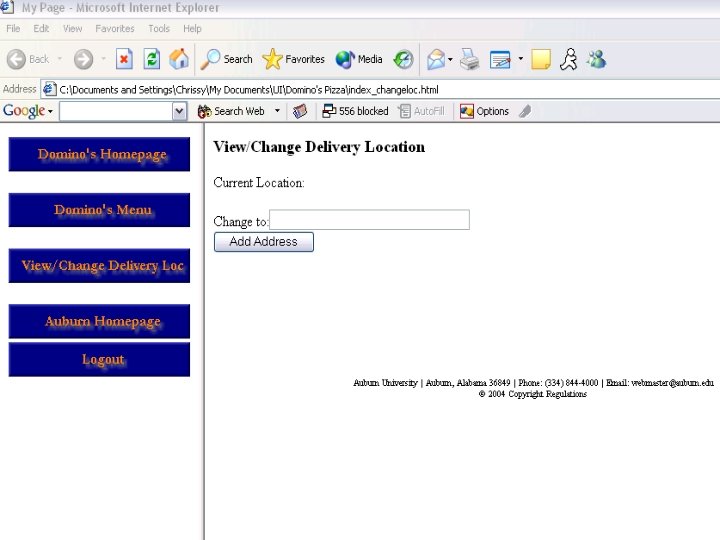Screen dimensions: 720x540
Task: Select View/Change Delivery Loc button
Action: click(99, 265)
